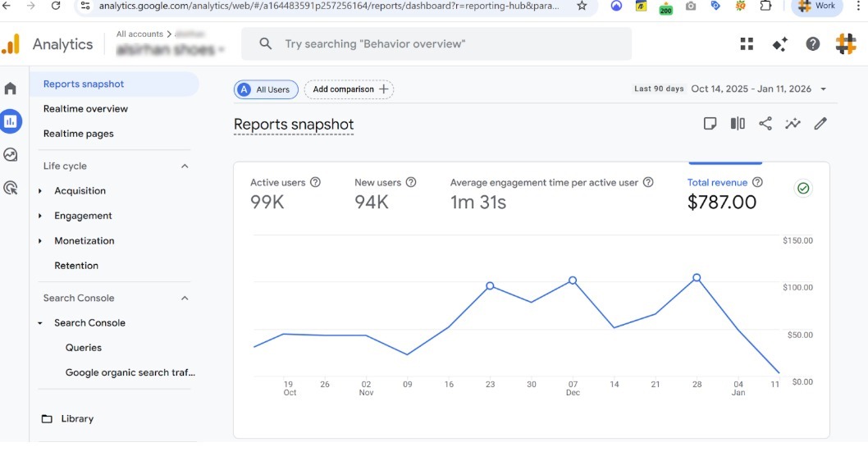The image size is (868, 456).
Task: Click the browser address bar URL
Action: pos(329,6)
